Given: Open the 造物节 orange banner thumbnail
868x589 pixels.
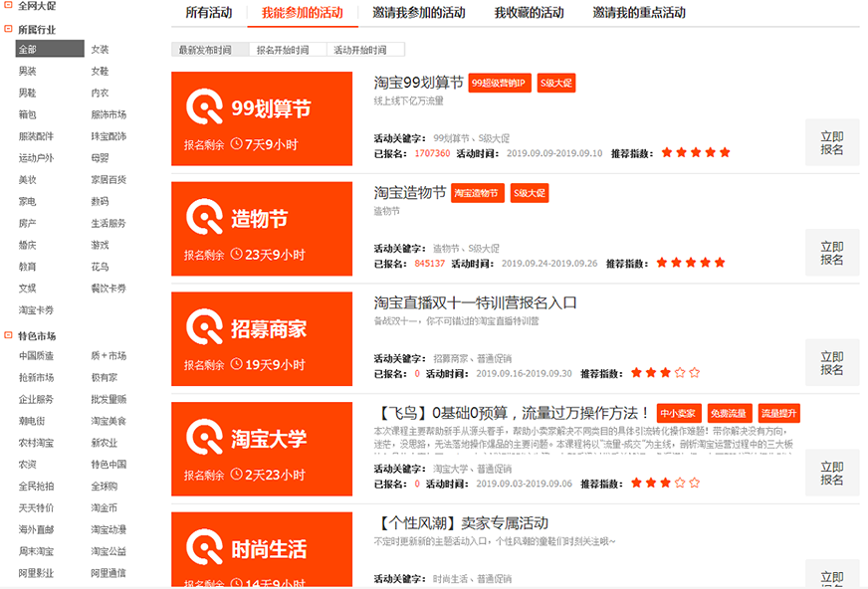Looking at the screenshot, I should coord(262,229).
